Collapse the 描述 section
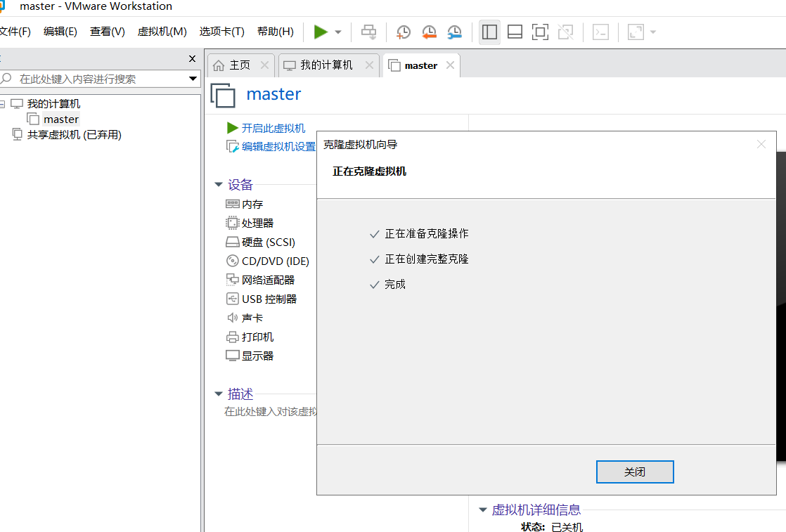 pyautogui.click(x=219, y=394)
